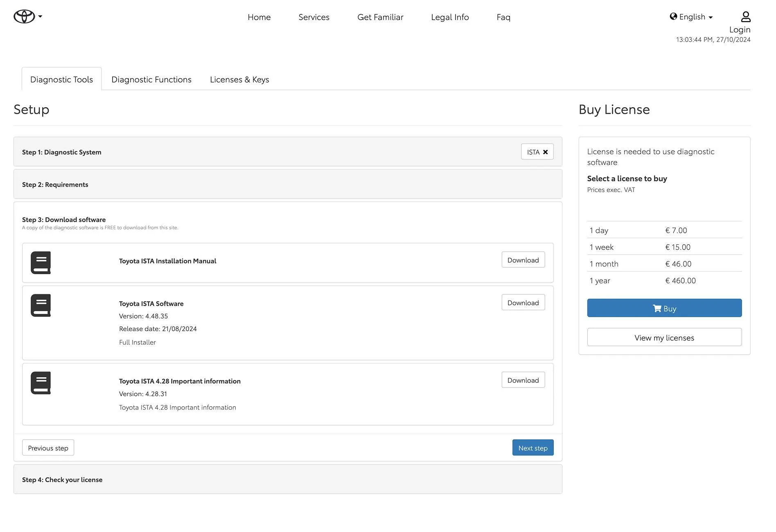Click the € 15.00 price
Viewport: 776px width, 532px height.
678,247
